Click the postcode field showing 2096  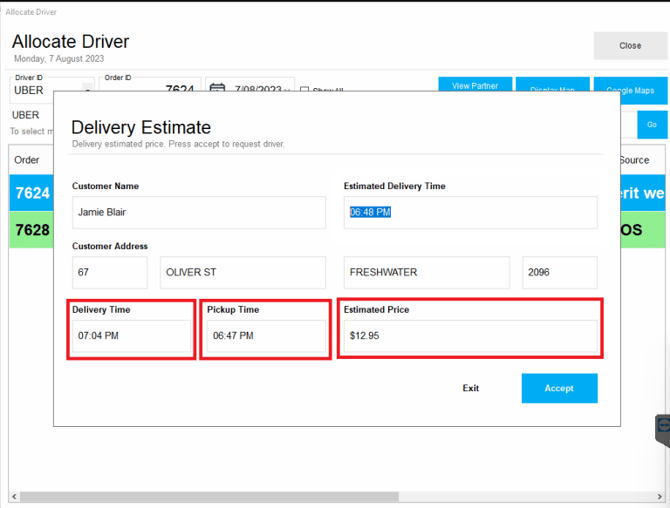(559, 272)
